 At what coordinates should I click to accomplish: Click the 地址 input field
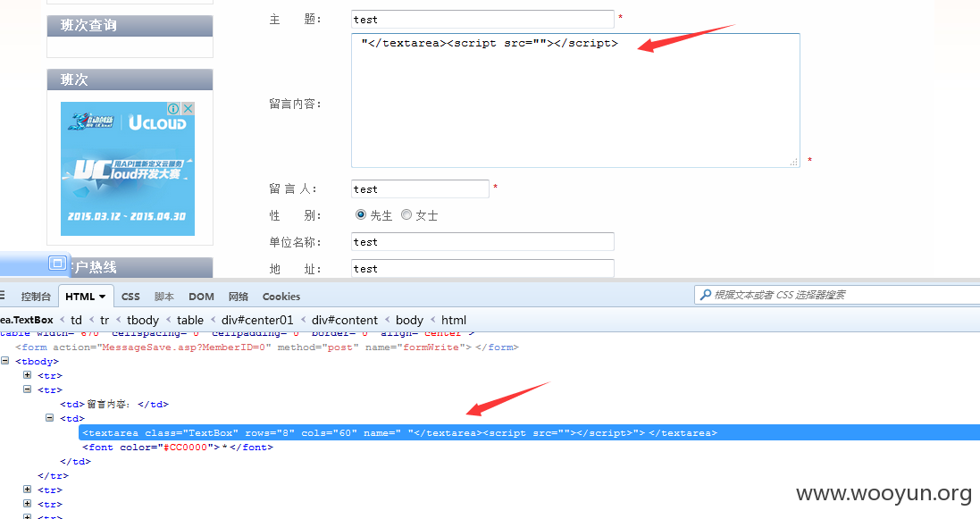point(482,268)
